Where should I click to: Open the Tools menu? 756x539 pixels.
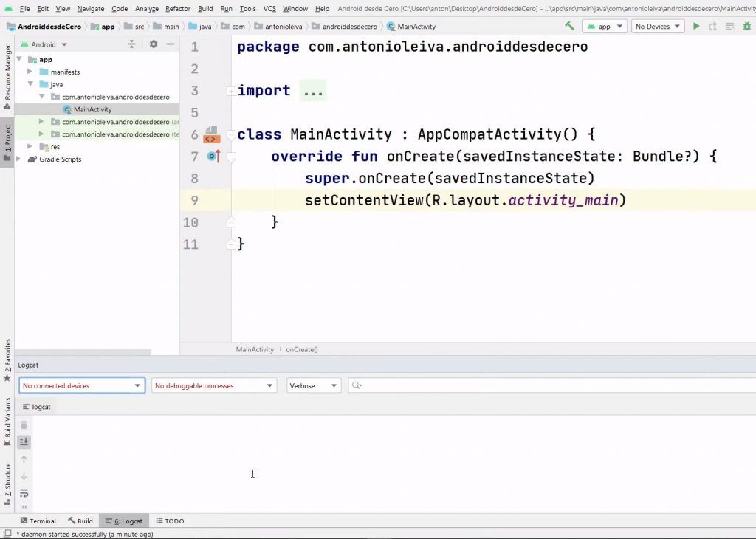248,9
